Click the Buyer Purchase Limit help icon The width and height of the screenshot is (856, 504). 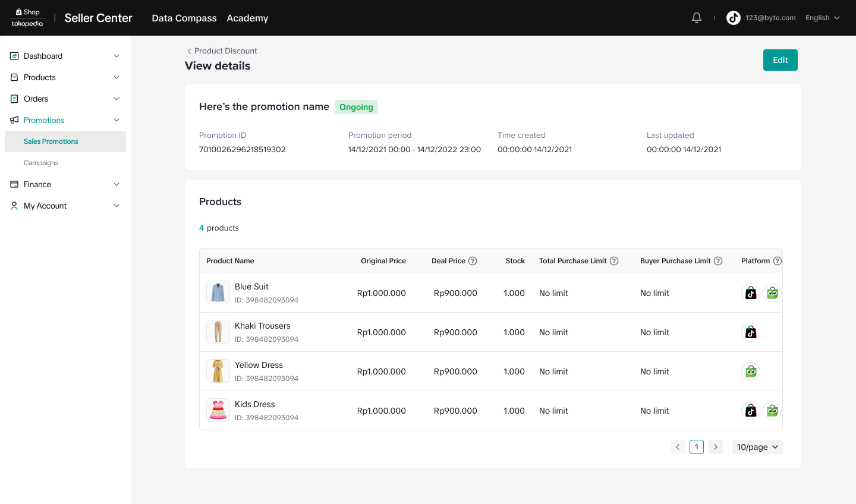(x=718, y=261)
